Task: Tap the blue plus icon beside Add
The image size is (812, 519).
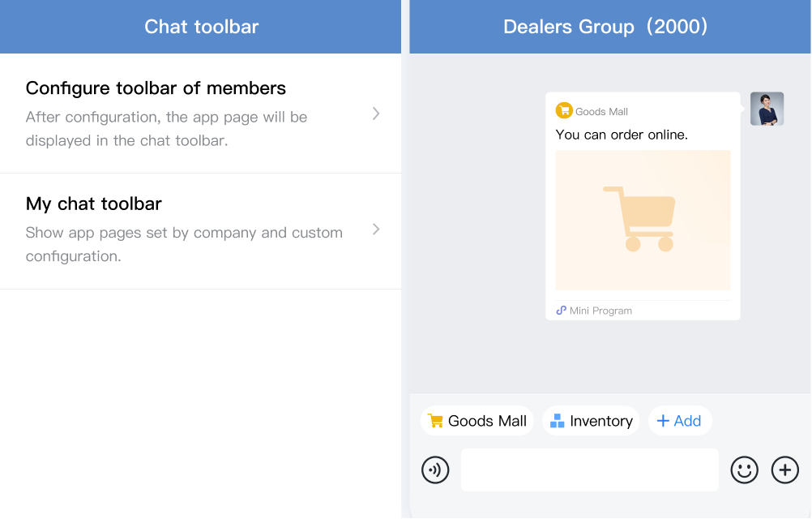Action: 663,421
